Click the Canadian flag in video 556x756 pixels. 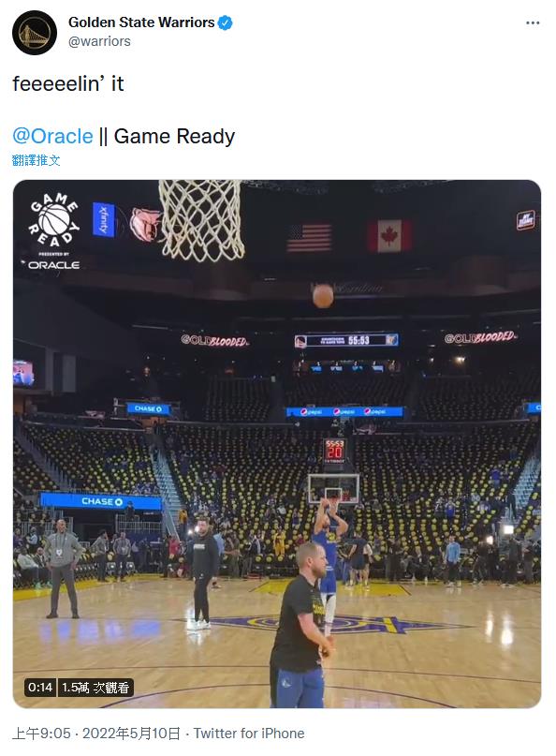pyautogui.click(x=389, y=236)
